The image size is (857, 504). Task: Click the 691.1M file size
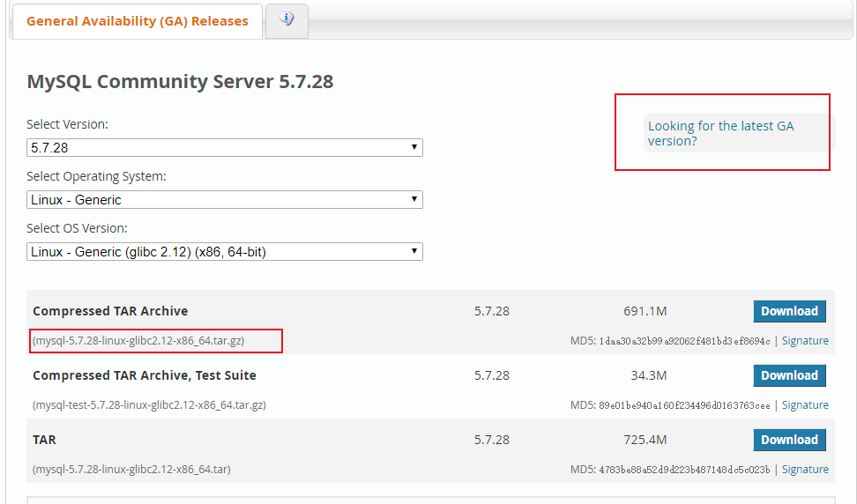(x=645, y=311)
